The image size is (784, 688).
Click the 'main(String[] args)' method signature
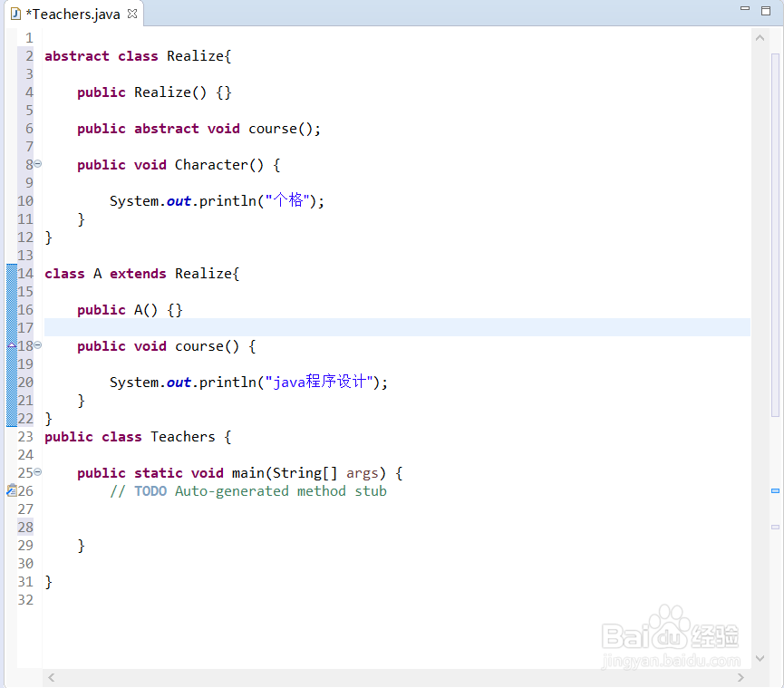pos(309,473)
